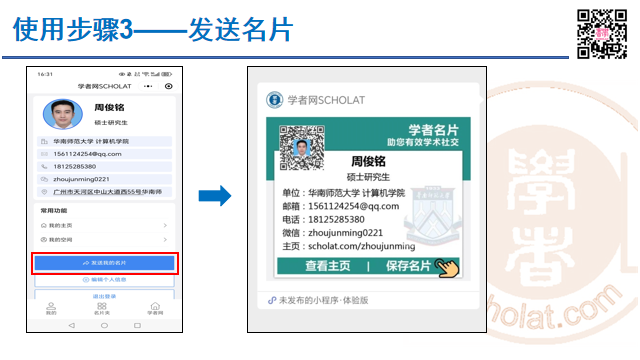Tap phone number 18125285380 row

point(104,167)
